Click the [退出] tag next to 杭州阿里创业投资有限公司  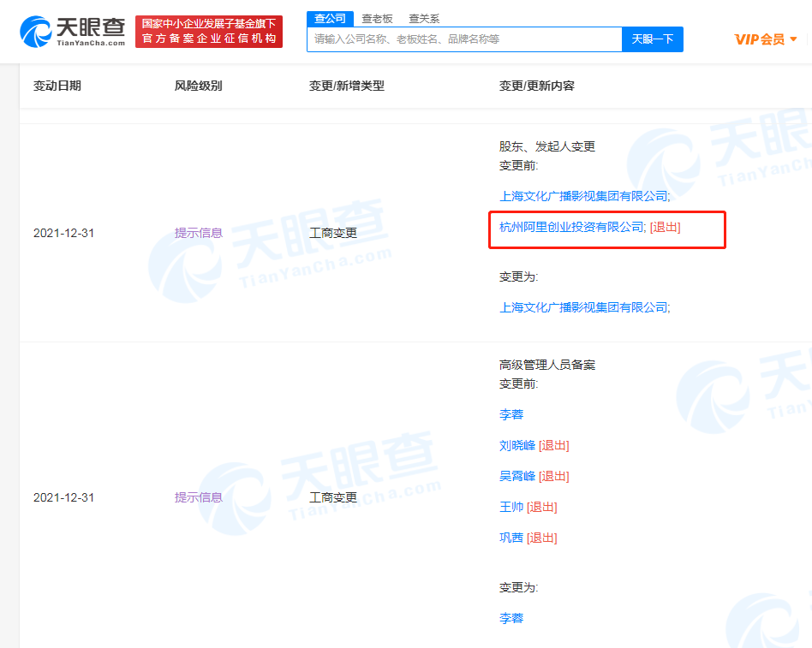pos(665,227)
